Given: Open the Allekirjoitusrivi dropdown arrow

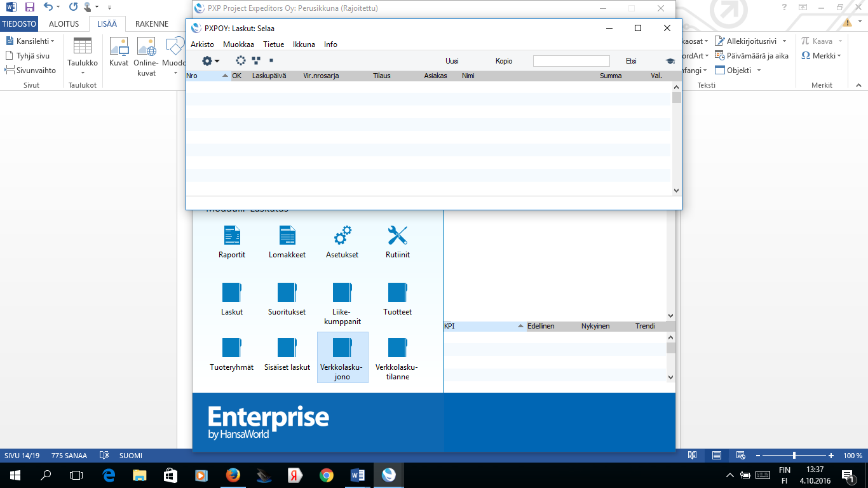Looking at the screenshot, I should point(784,41).
